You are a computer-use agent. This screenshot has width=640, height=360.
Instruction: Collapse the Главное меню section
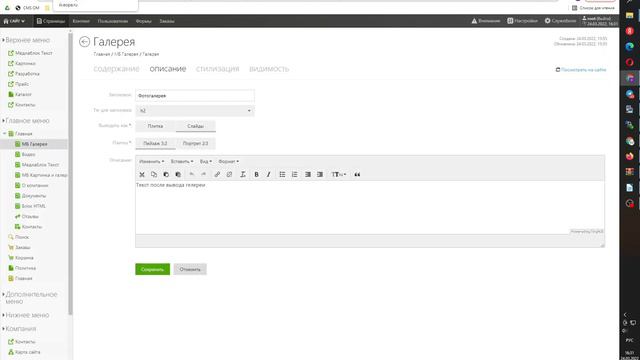26,121
